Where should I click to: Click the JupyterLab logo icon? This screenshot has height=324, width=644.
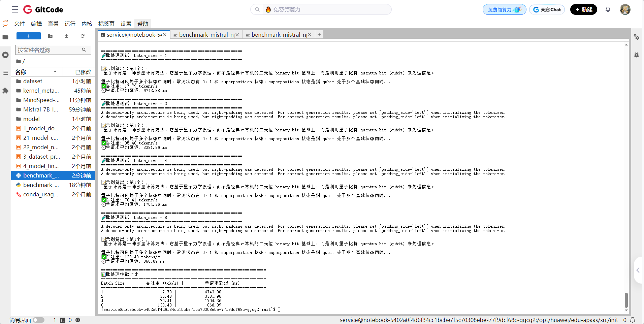5,23
